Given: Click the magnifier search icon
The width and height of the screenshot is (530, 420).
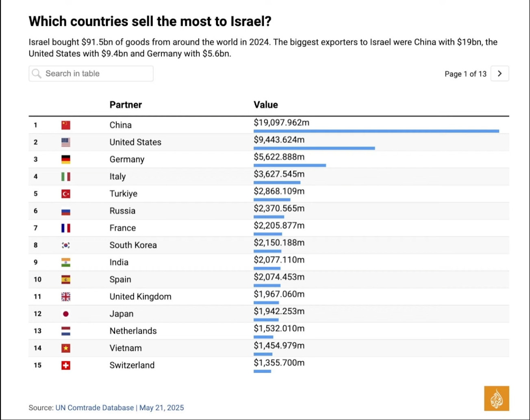Looking at the screenshot, I should (x=37, y=74).
